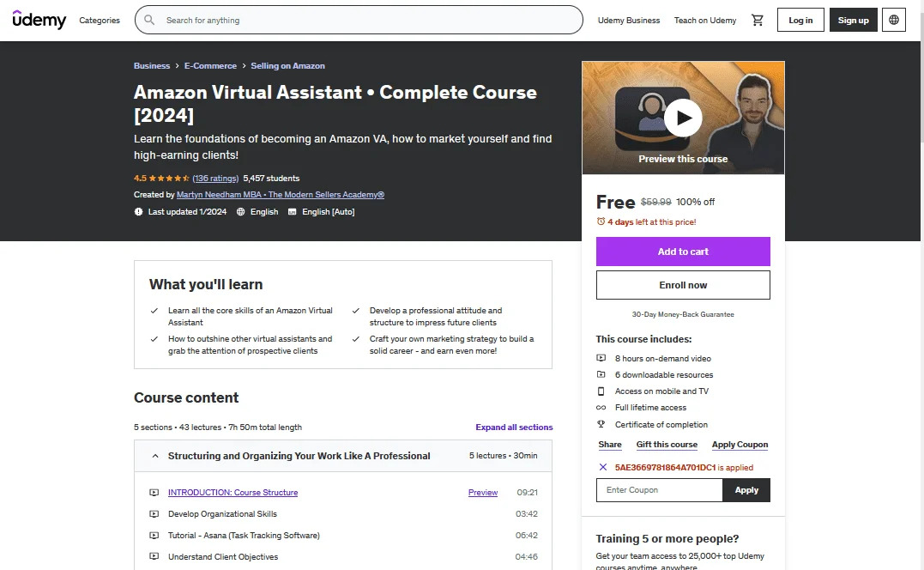Click Tutorial - Asana (Task Tracking Software) row
The image size is (924, 570).
coord(343,535)
